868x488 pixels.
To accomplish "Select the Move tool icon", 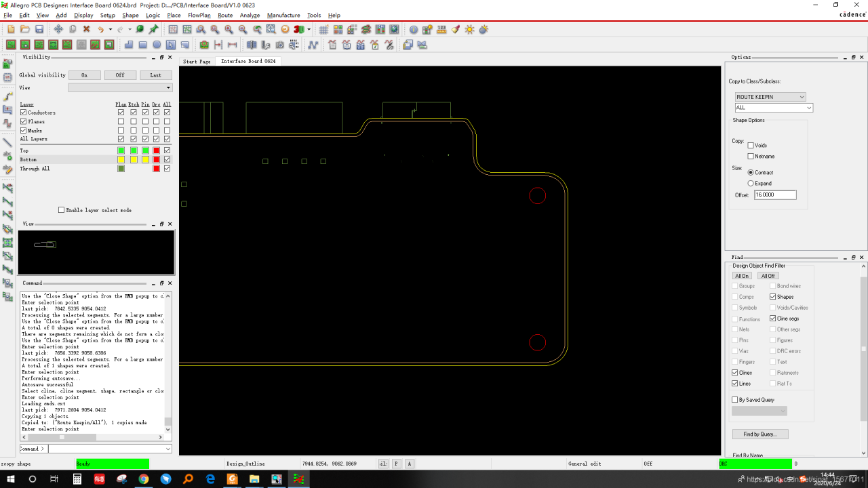I will tap(58, 29).
